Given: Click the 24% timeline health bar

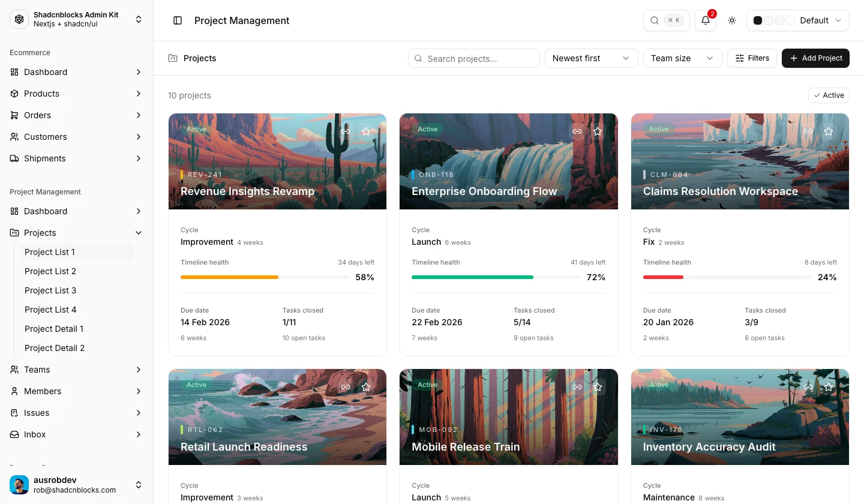Looking at the screenshot, I should [727, 277].
